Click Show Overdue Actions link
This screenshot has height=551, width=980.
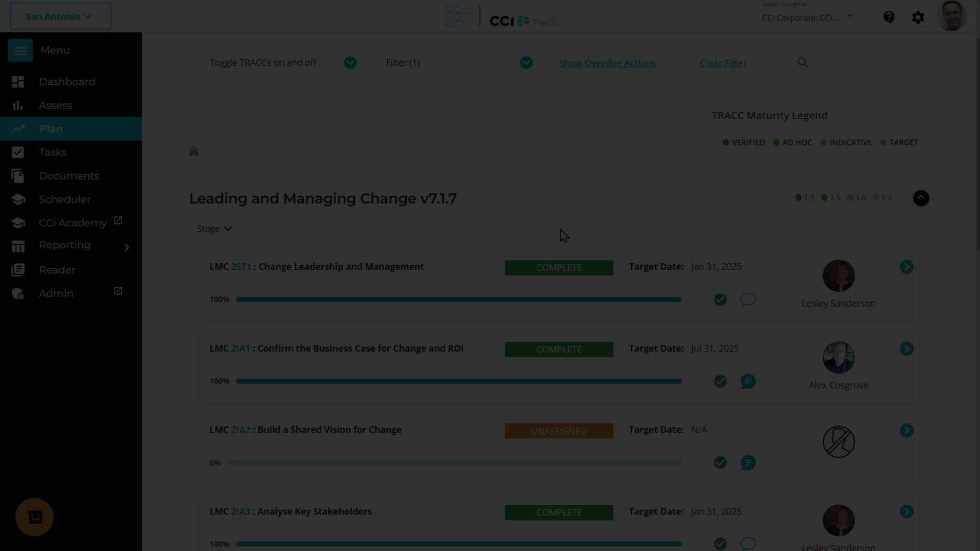pyautogui.click(x=607, y=63)
